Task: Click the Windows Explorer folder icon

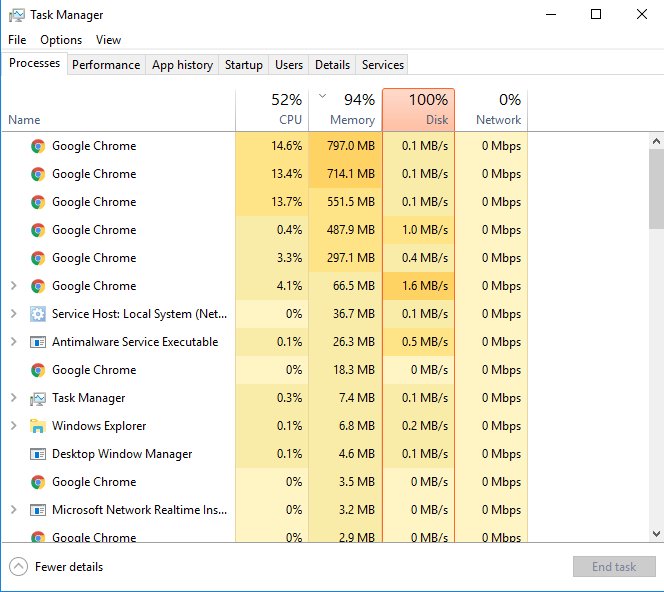Action: tap(38, 426)
